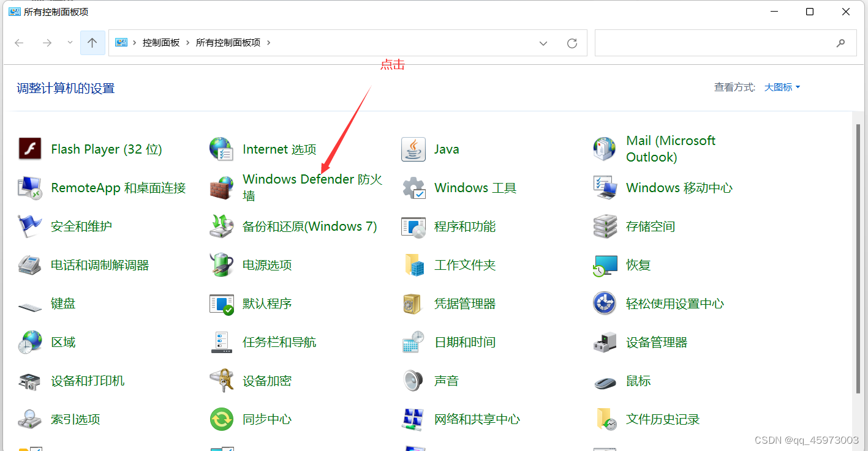Open the 网络和共享中心 text link
The width and height of the screenshot is (868, 451).
pyautogui.click(x=477, y=419)
